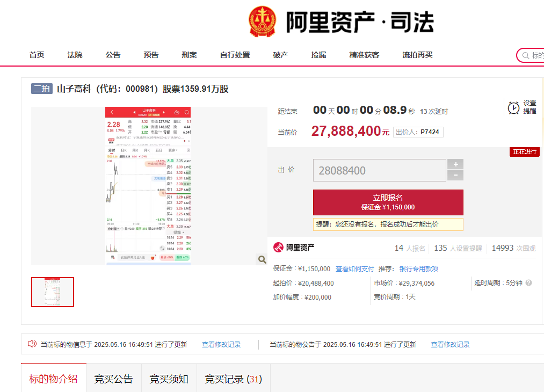This screenshot has height=392, width=544.
Task: Click the 14993 次围观 count
Action: click(x=514, y=248)
